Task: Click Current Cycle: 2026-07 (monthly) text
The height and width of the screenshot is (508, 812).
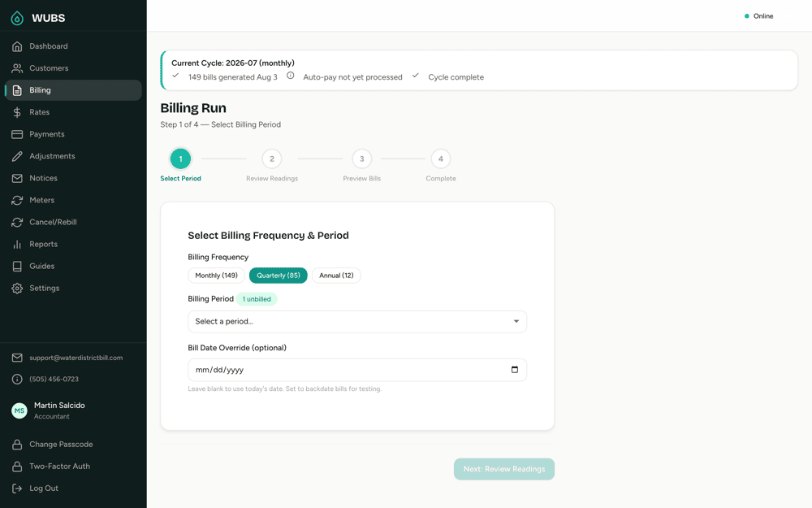Action: [233, 63]
